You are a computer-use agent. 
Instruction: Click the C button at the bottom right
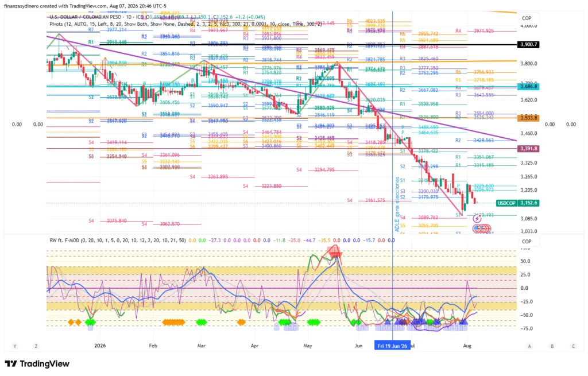click(574, 346)
